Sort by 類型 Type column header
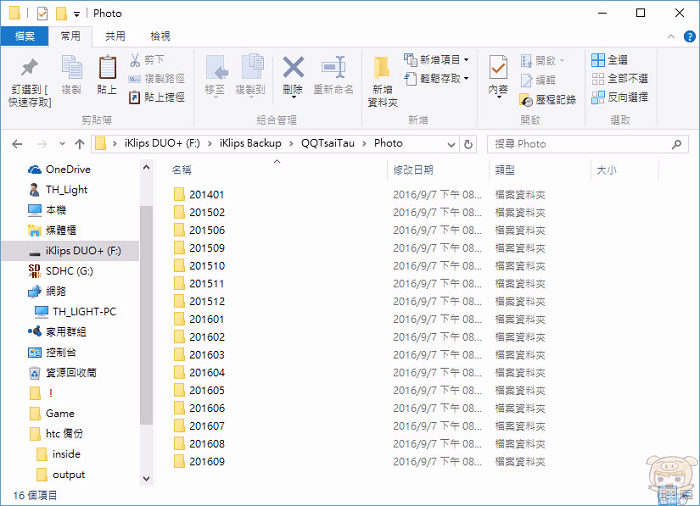Screen dimensions: 700x506 [505, 170]
